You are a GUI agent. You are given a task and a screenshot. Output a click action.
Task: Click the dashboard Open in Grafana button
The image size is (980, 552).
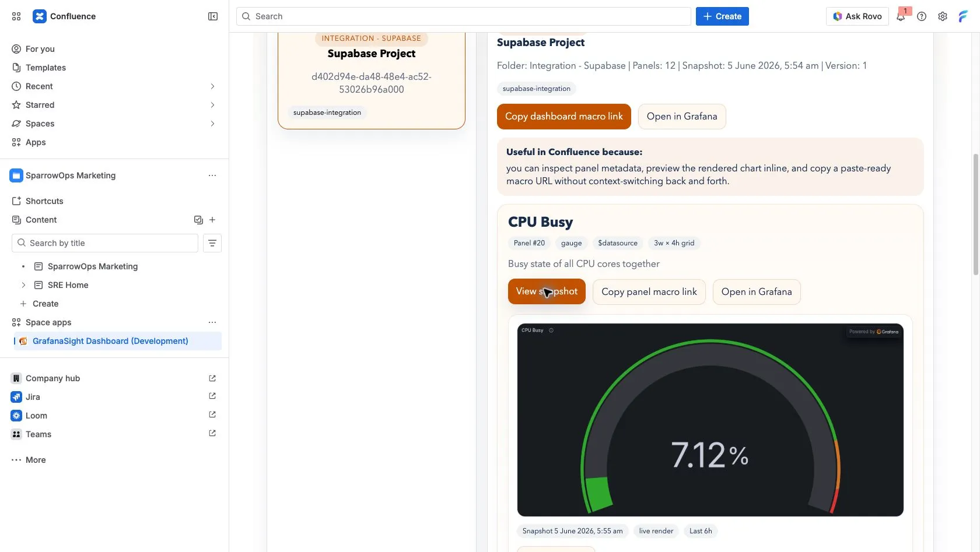682,117
